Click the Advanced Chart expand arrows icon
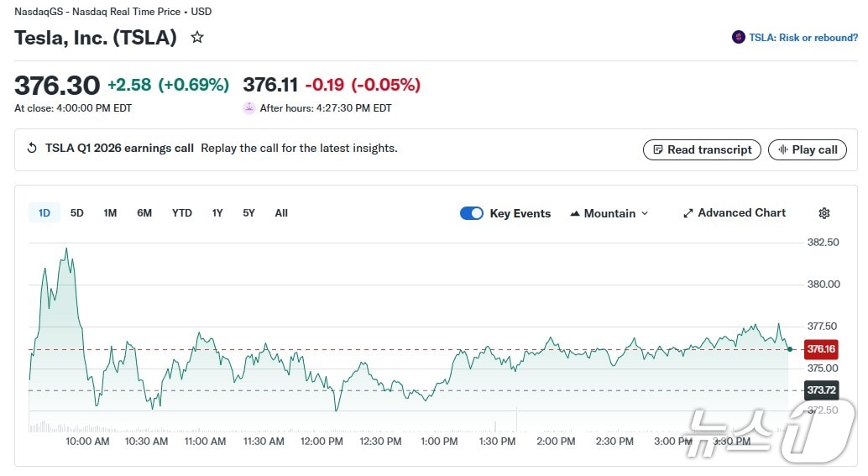Screen dimensions: 868x476 pos(688,213)
